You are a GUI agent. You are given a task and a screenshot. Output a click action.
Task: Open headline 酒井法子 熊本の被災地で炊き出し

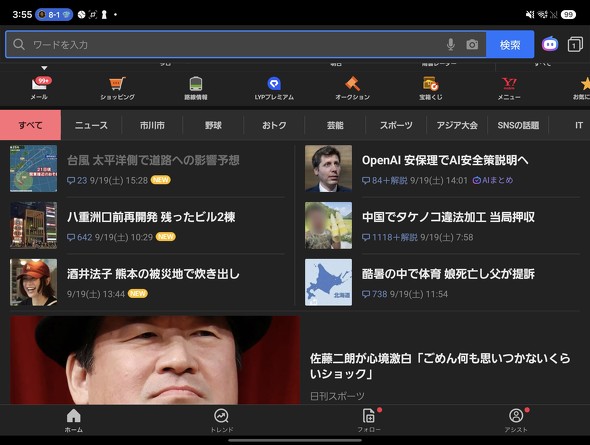pos(154,274)
